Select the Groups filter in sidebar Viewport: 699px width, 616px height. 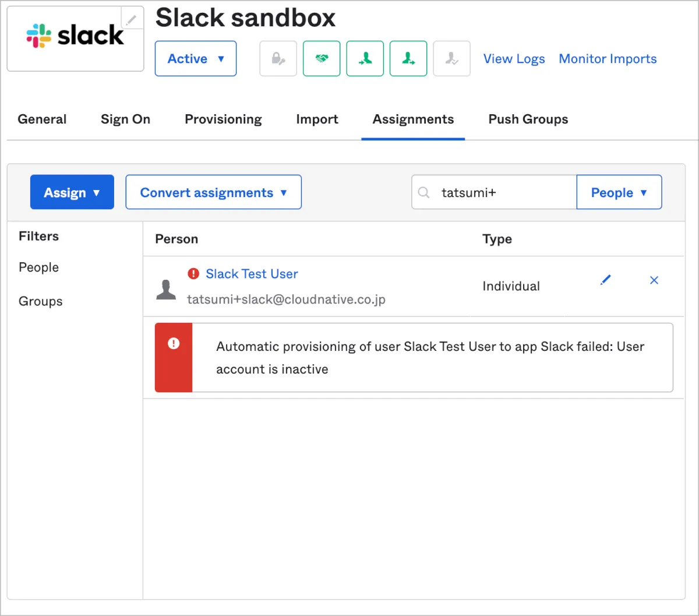tap(41, 301)
